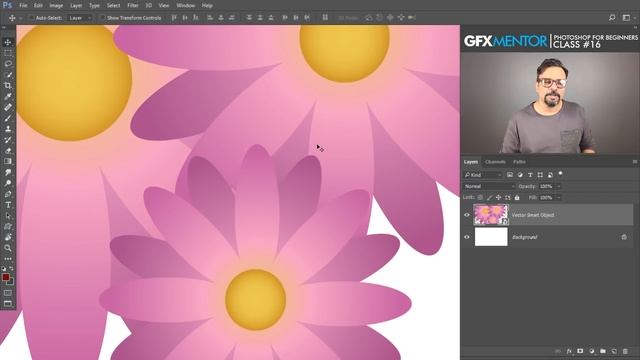Switch to the Channels tab
Screen dimensions: 640x360
495,162
